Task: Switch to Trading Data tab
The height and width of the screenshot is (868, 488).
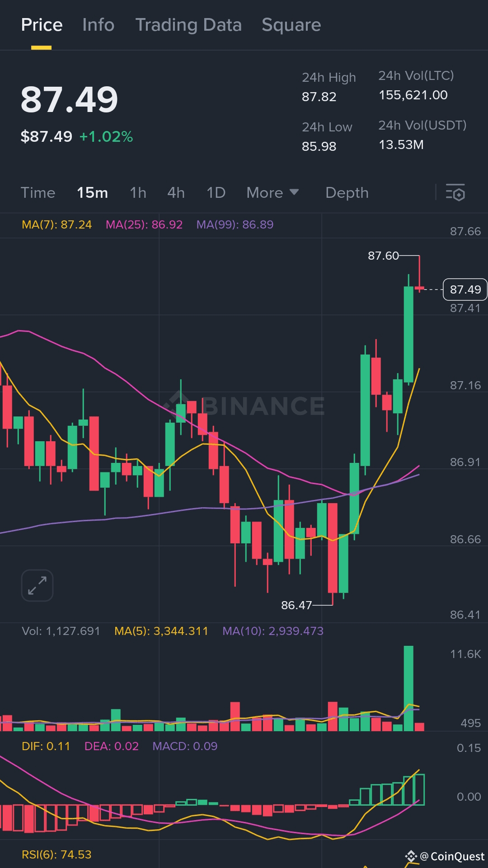Action: [x=188, y=25]
